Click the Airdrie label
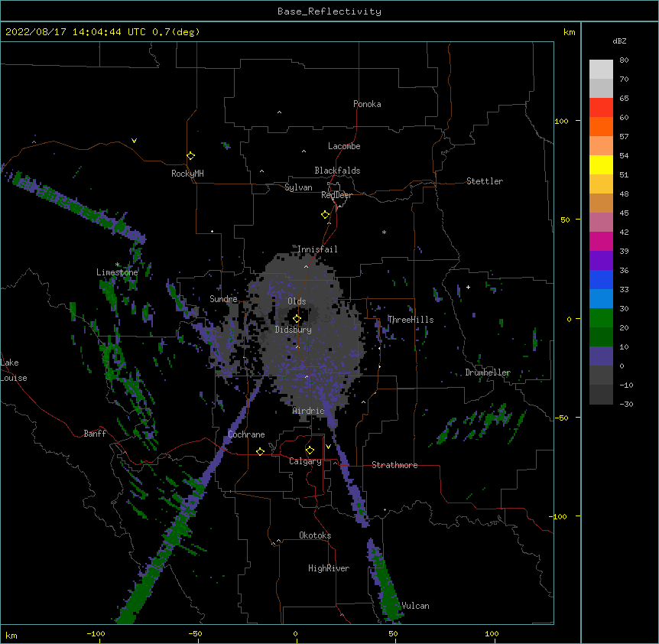Screen dimensions: 659x644 [x=309, y=411]
